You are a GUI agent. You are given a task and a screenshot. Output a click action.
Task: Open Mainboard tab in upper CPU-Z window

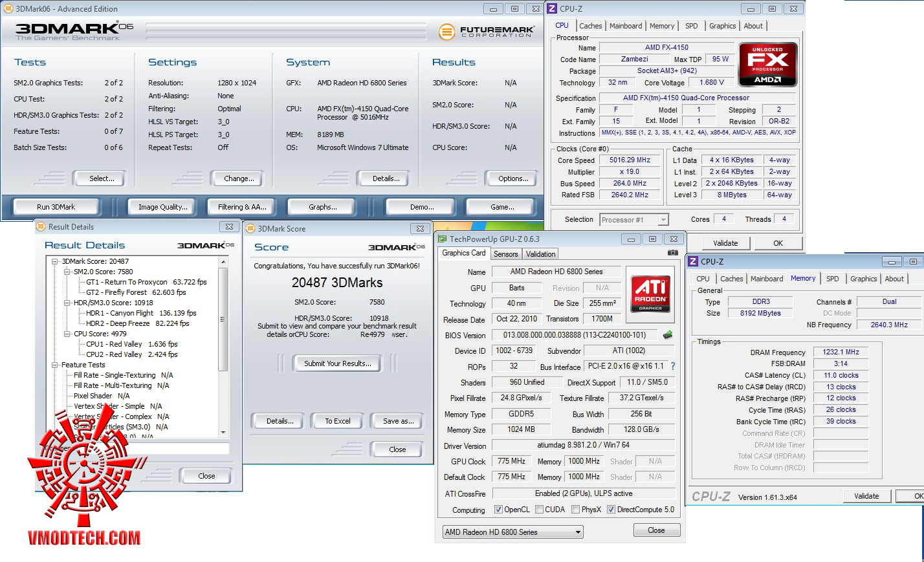tap(626, 26)
